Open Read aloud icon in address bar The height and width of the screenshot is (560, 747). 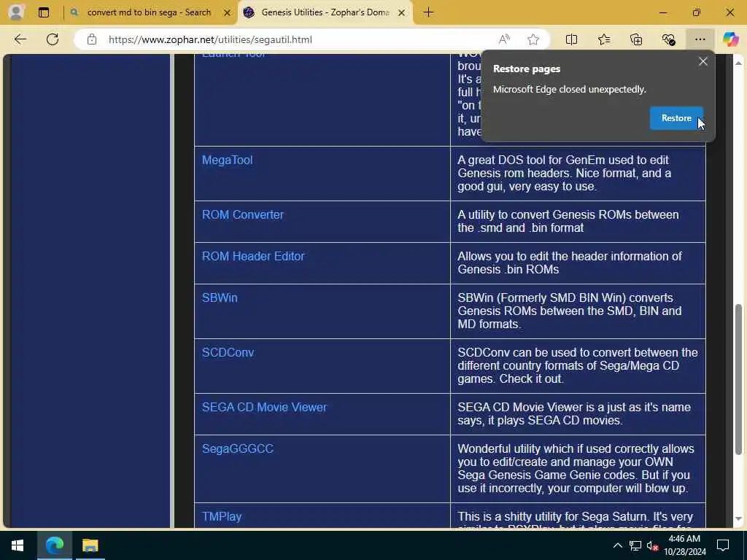click(504, 39)
